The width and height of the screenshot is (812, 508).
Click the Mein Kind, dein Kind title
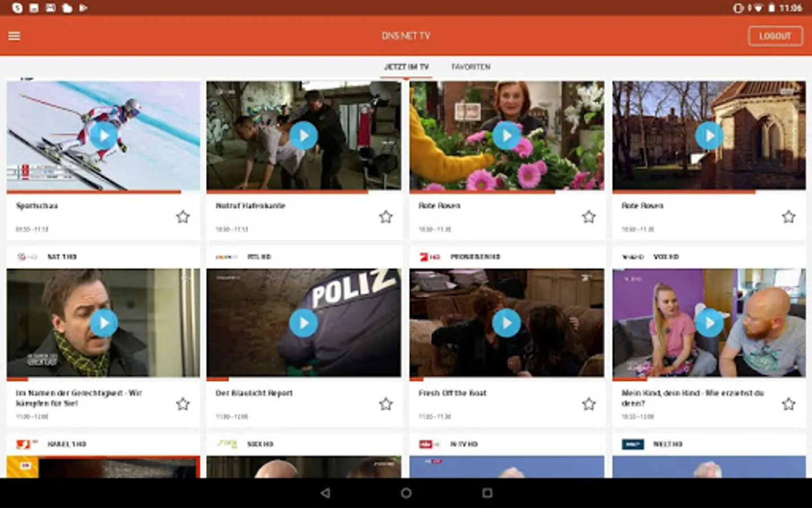click(x=692, y=398)
